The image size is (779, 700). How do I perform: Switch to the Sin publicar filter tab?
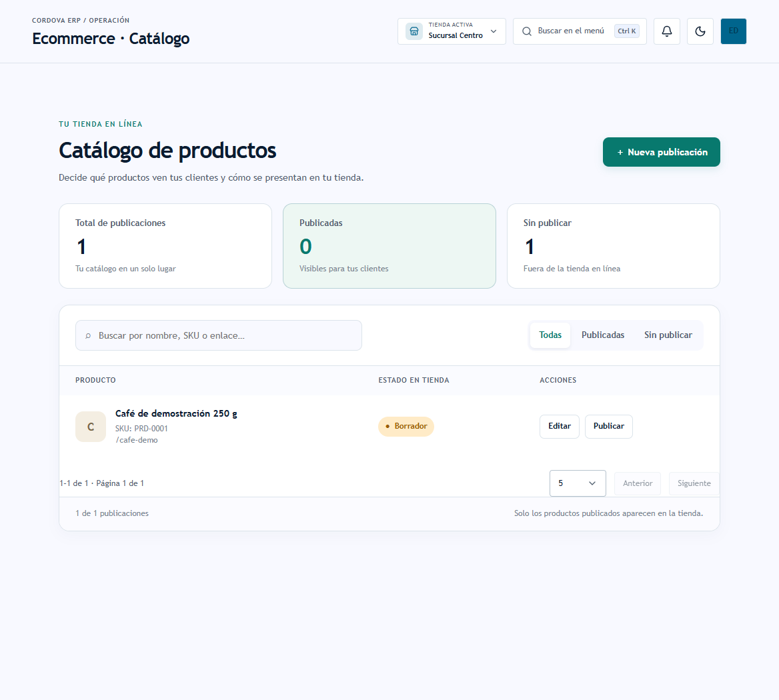(x=668, y=335)
